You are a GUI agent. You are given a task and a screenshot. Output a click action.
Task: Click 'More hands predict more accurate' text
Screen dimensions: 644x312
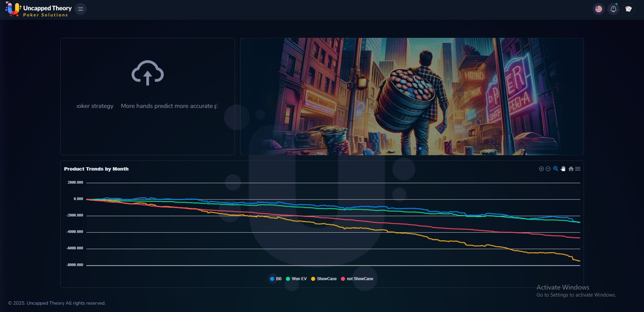167,106
